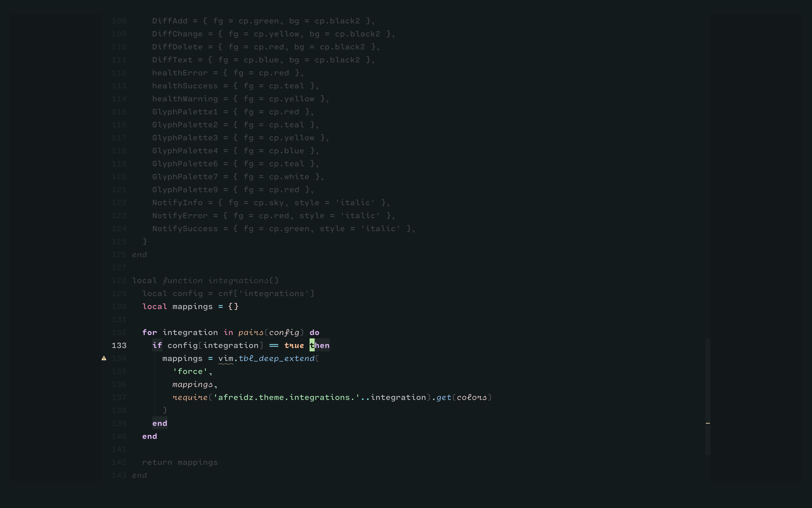This screenshot has width=812, height=508.
Task: Click 'NotifyError' on line 123
Action: (x=180, y=216)
